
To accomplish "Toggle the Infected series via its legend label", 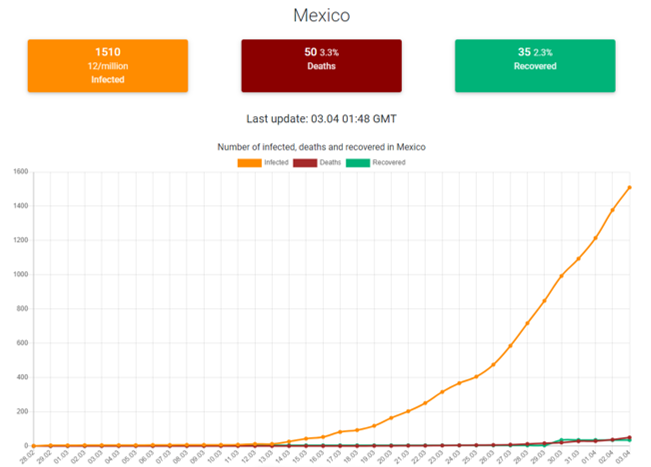I will (277, 162).
